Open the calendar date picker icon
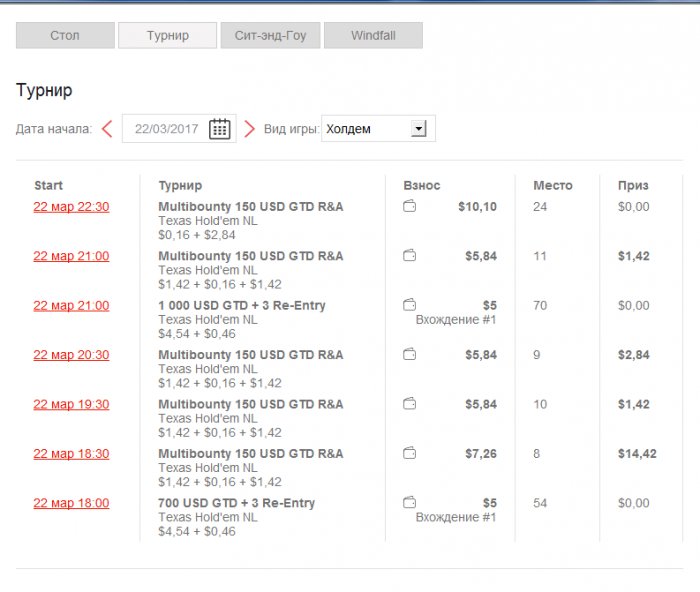 [x=220, y=129]
